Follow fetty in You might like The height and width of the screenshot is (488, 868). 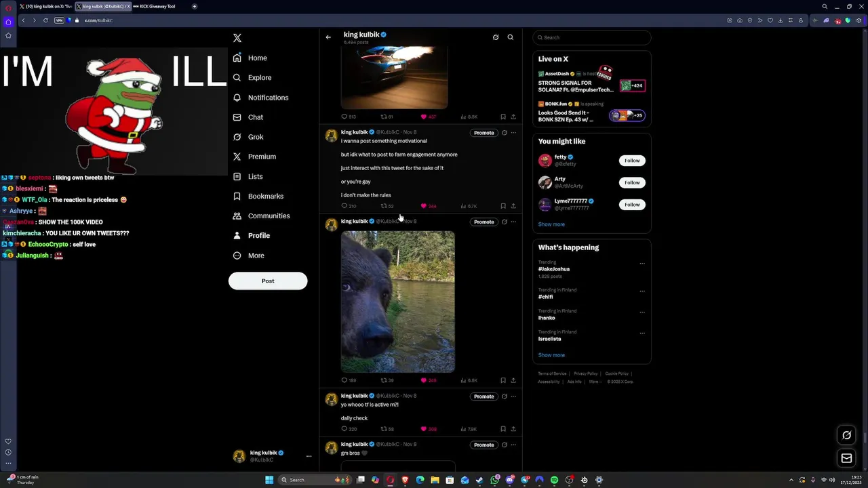tap(632, 161)
